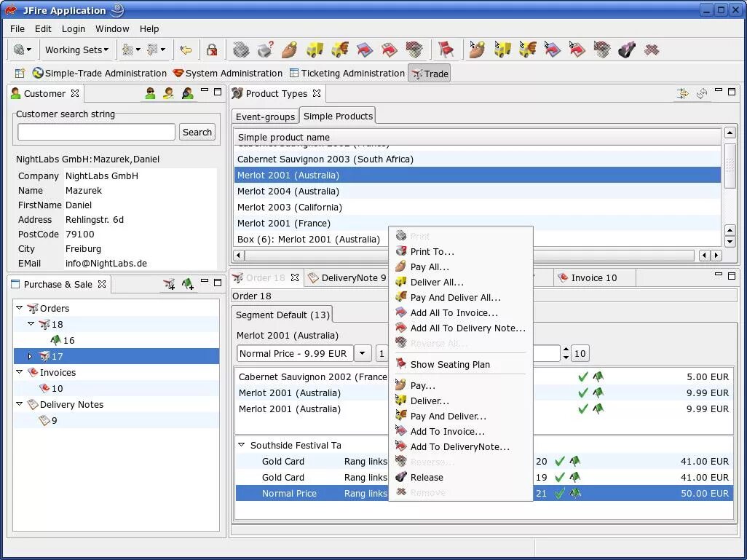Switch to the DeliveryNote 9 tab
The width and height of the screenshot is (747, 560).
coord(347,278)
